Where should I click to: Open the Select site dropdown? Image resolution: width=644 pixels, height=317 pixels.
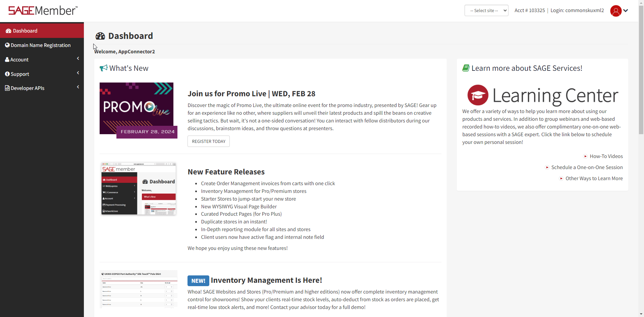[x=486, y=10]
